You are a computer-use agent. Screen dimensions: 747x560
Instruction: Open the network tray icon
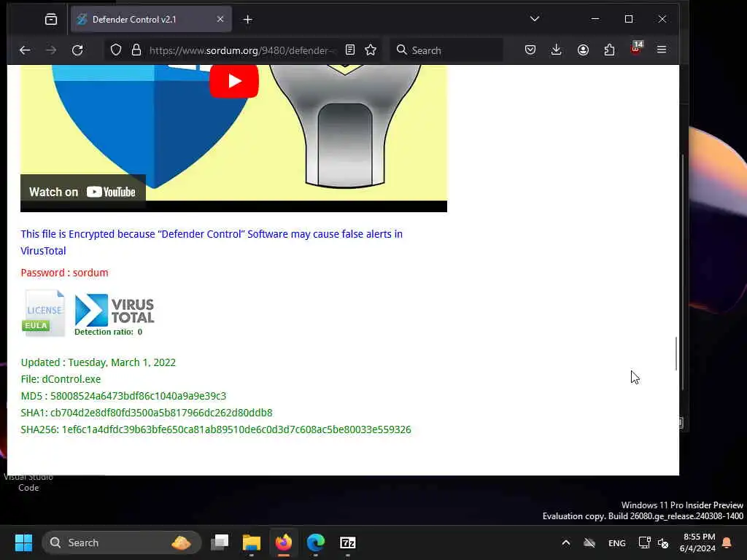(x=644, y=542)
